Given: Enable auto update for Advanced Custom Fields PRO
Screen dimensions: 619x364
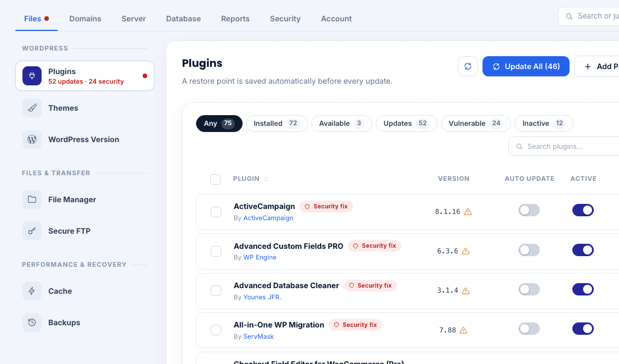Looking at the screenshot, I should pos(529,250).
